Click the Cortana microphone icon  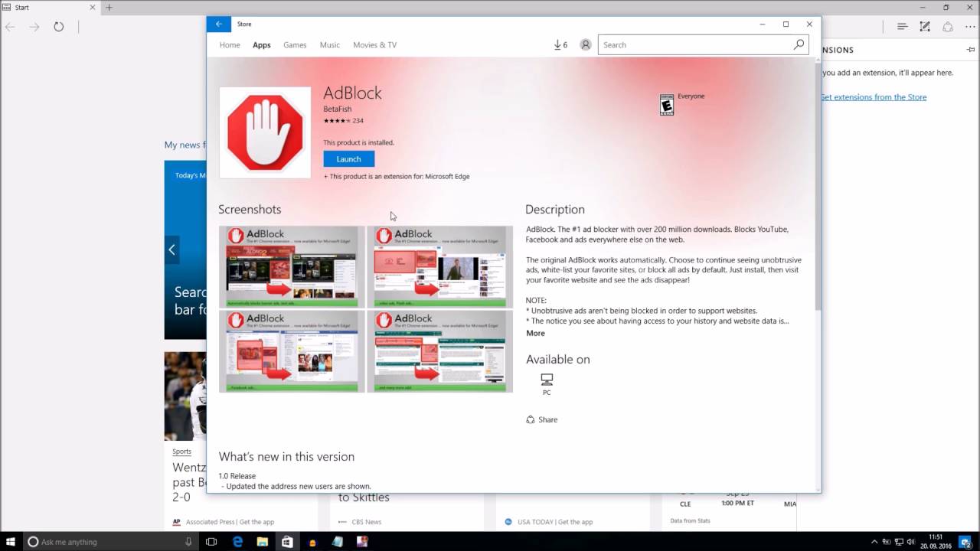(x=188, y=542)
